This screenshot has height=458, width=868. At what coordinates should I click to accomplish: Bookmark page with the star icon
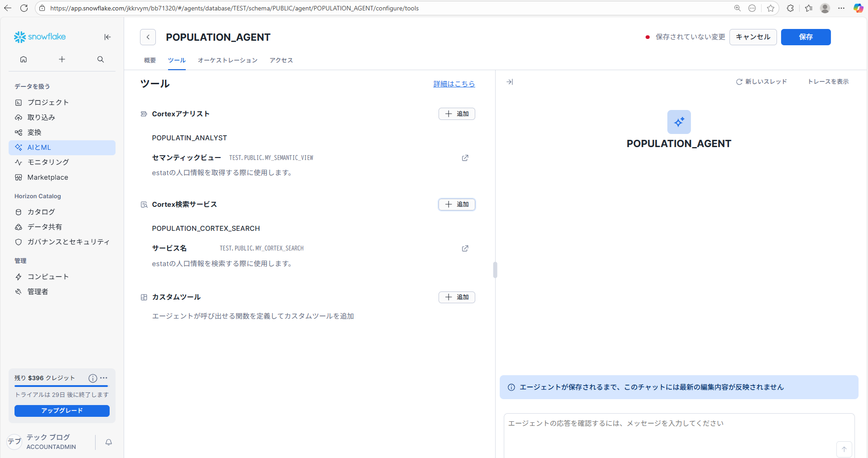click(x=771, y=8)
